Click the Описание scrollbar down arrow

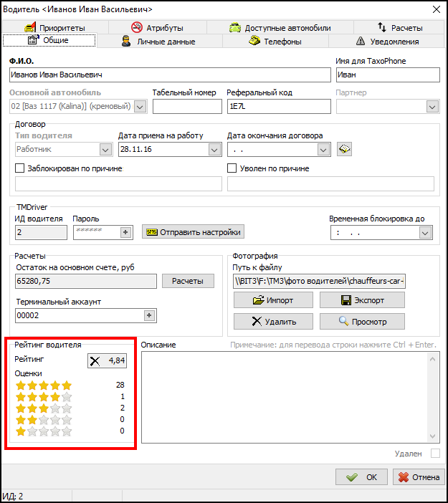(x=432, y=436)
